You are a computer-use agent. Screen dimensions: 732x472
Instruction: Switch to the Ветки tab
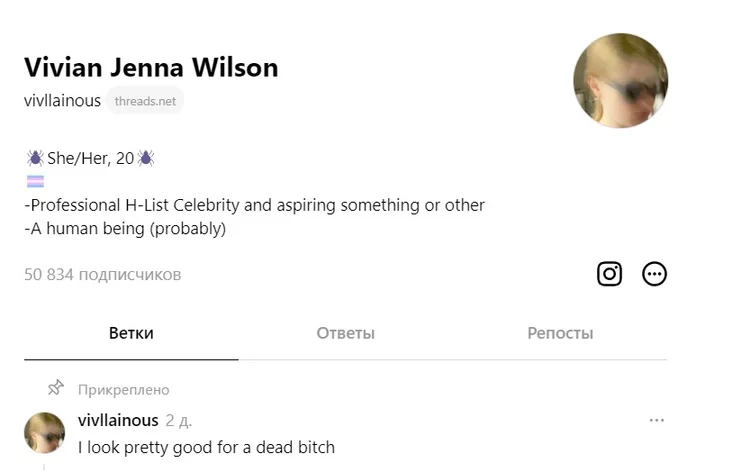pyautogui.click(x=131, y=333)
